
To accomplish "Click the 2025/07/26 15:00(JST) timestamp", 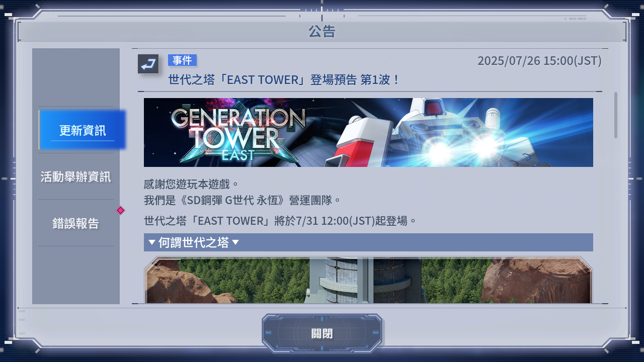I will [x=539, y=61].
